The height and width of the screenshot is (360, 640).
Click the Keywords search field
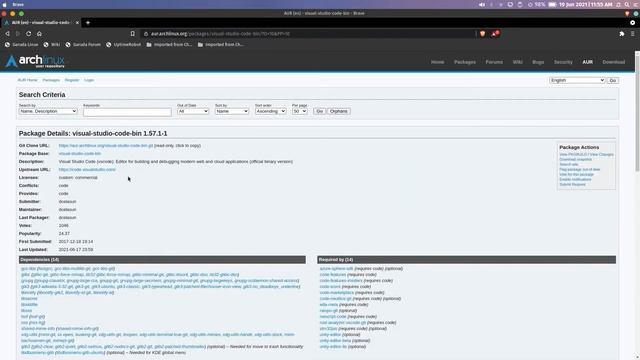pyautogui.click(x=127, y=112)
